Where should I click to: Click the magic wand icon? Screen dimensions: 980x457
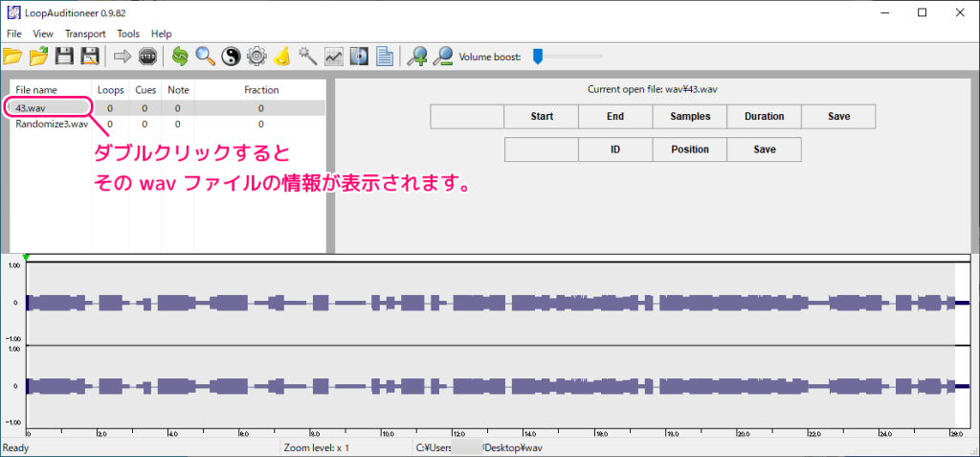click(307, 57)
